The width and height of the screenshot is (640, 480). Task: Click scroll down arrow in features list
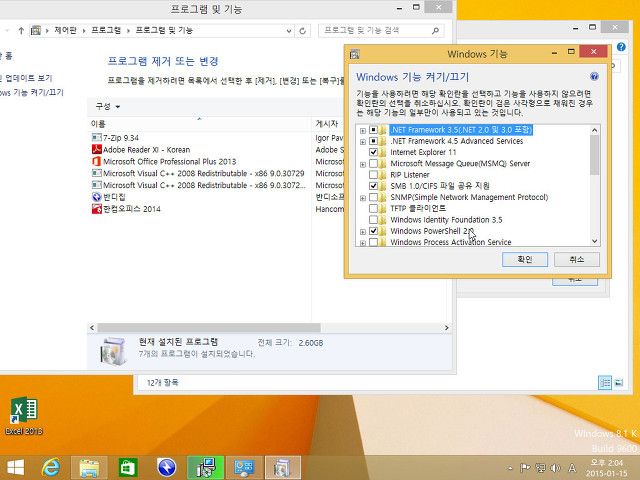click(x=595, y=241)
